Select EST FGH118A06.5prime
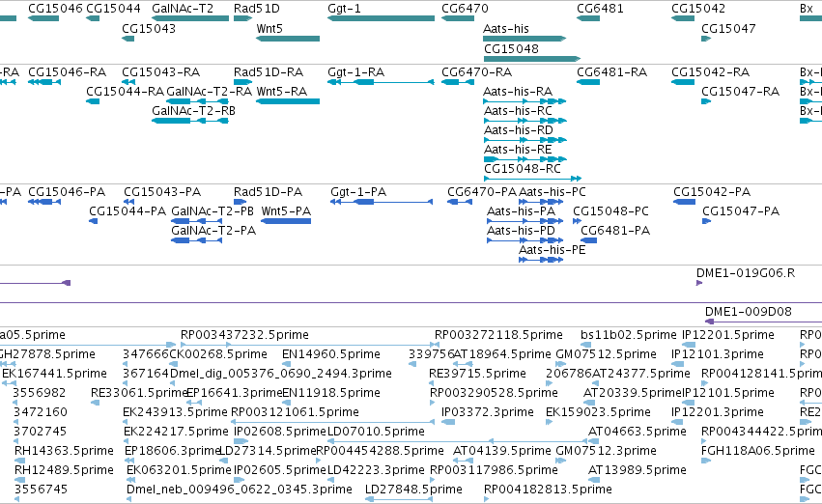The width and height of the screenshot is (822, 504). pyautogui.click(x=758, y=451)
